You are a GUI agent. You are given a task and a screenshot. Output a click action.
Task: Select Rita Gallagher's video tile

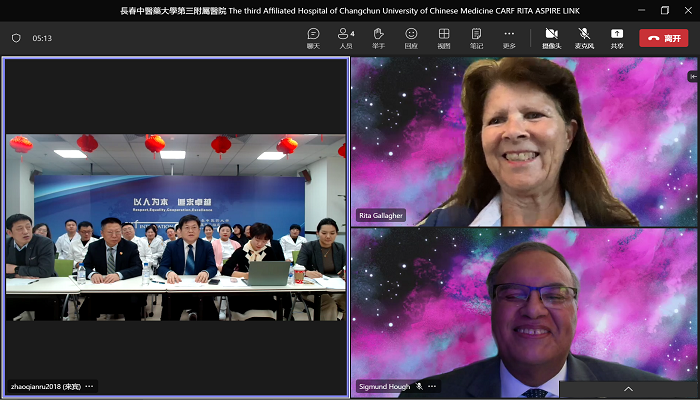[x=524, y=140]
